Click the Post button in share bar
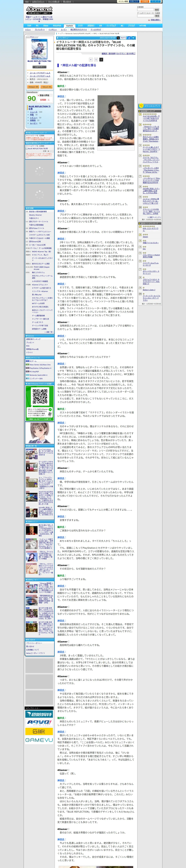Screen dimensions: 186x868 [123, 38]
